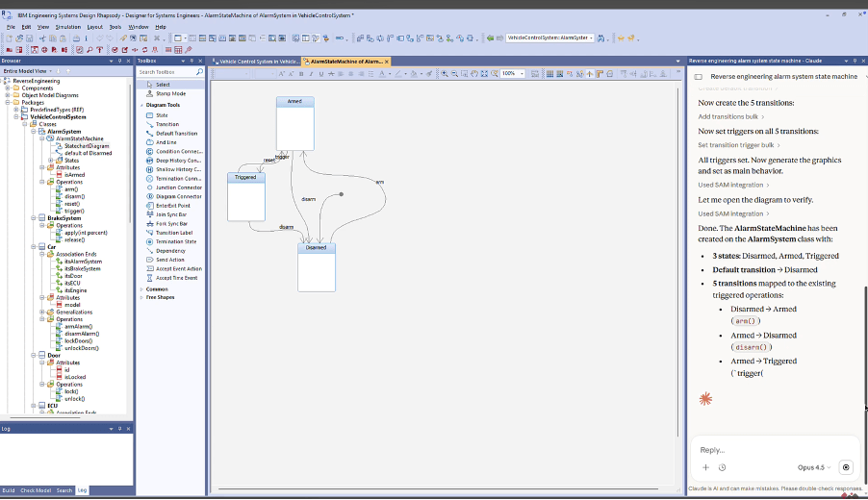Select the Deep History Connector tool
The image size is (868, 500).
pos(173,161)
